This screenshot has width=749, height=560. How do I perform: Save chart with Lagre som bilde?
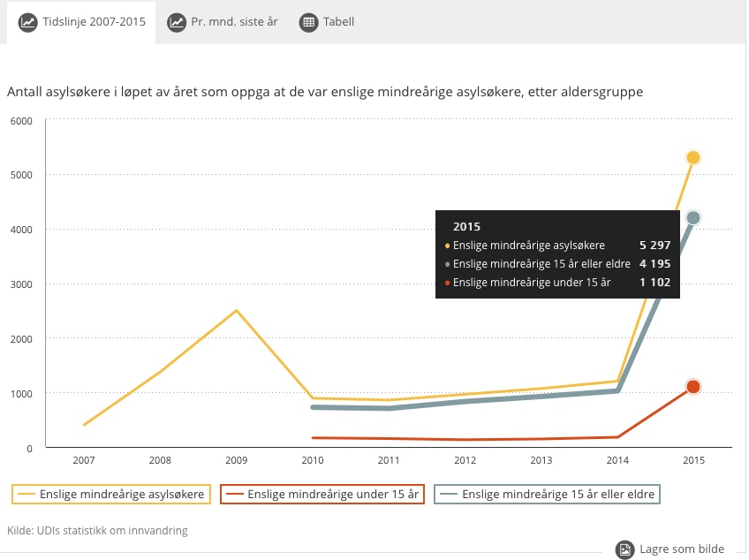680,549
